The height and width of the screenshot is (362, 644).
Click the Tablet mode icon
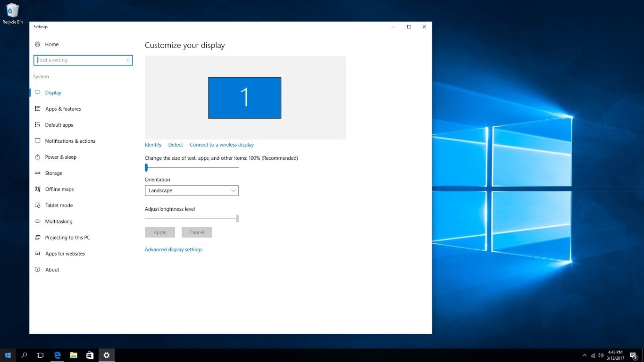[x=37, y=206]
